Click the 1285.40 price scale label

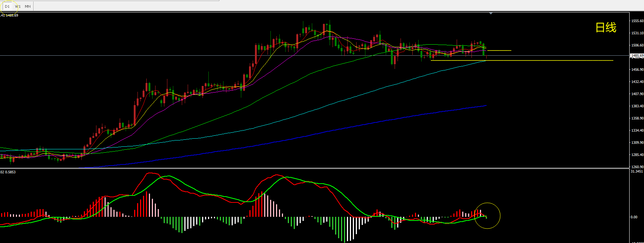[x=637, y=155]
